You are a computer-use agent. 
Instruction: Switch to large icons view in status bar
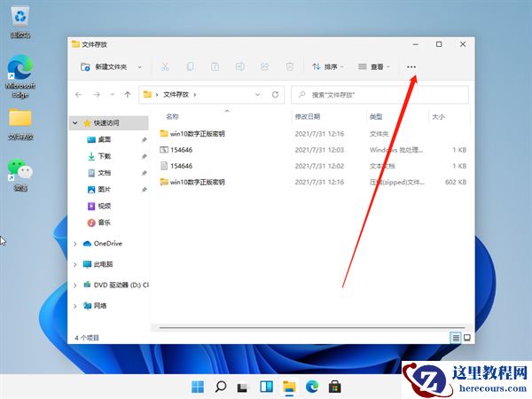pyautogui.click(x=467, y=338)
